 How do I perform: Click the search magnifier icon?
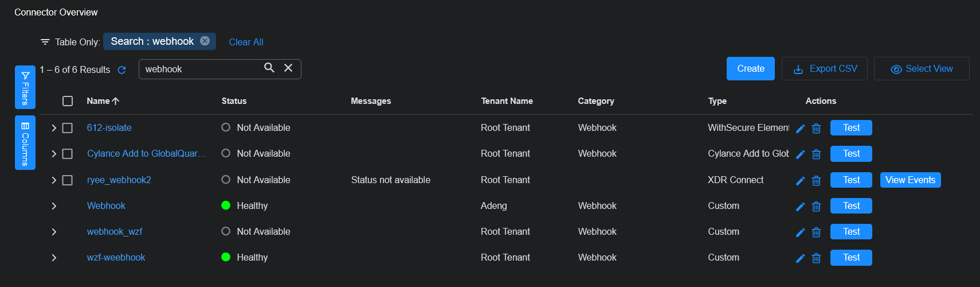click(269, 68)
